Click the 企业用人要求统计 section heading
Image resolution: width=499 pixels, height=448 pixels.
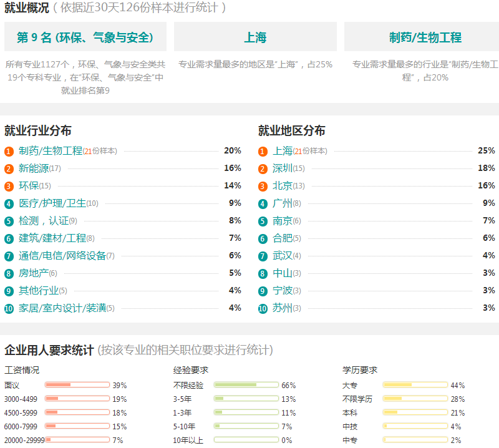[x=49, y=350]
